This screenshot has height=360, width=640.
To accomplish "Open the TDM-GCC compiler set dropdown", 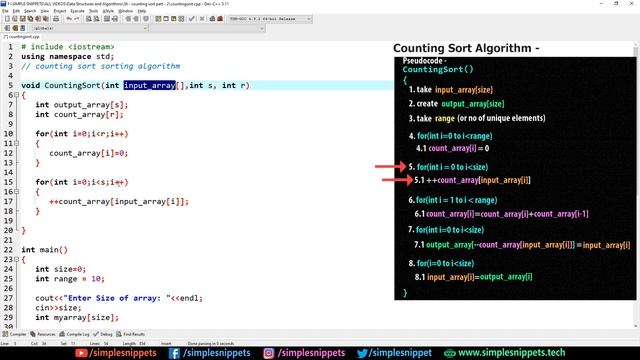I will tap(270, 19).
